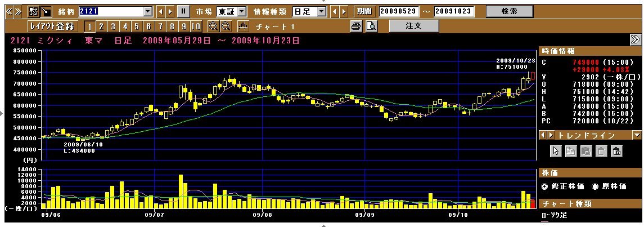
Task: Click the zoom out magnifier icon
Action: click(x=226, y=26)
